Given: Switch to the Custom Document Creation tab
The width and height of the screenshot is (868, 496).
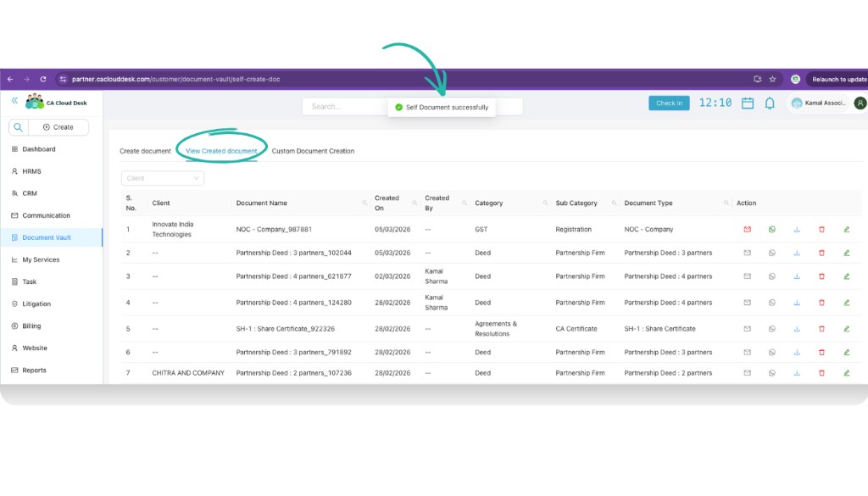Looking at the screenshot, I should coord(314,150).
